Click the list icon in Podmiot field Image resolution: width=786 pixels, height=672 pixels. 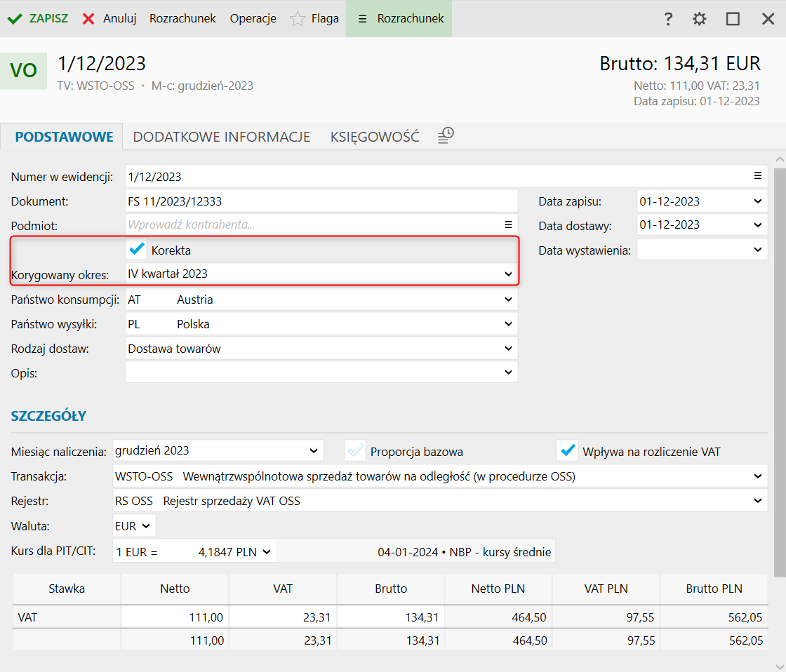pos(508,225)
